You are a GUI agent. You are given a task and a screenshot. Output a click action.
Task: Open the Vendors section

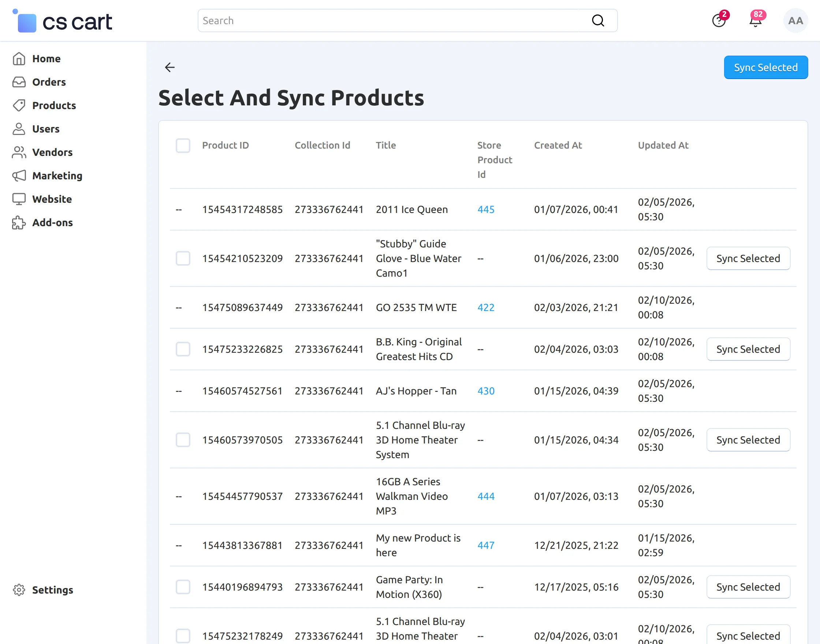(52, 152)
